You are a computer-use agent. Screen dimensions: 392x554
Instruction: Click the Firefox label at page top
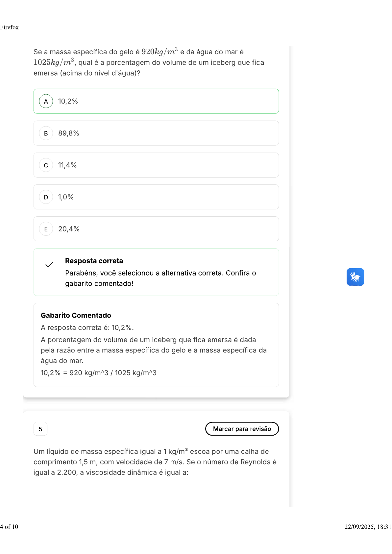pos(10,27)
